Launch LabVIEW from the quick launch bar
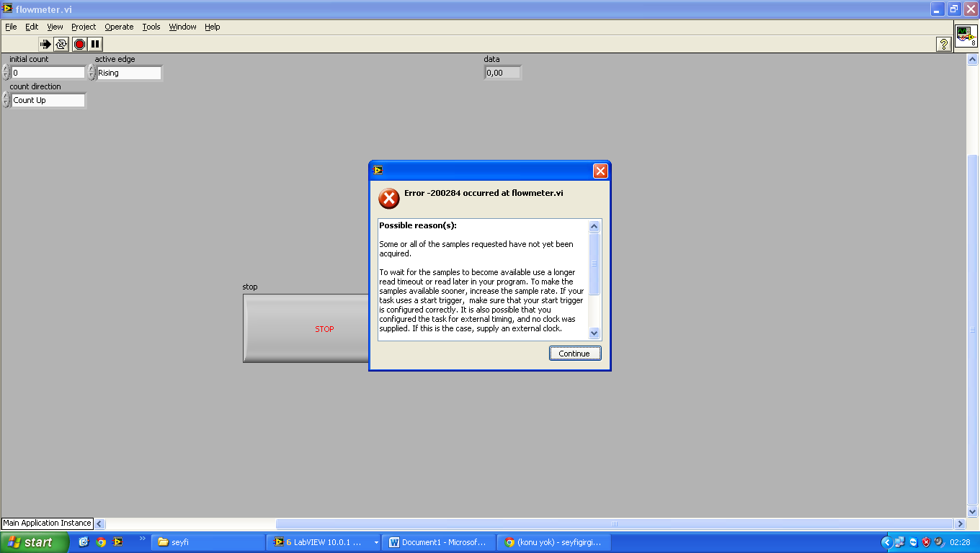980x553 pixels. click(x=118, y=542)
